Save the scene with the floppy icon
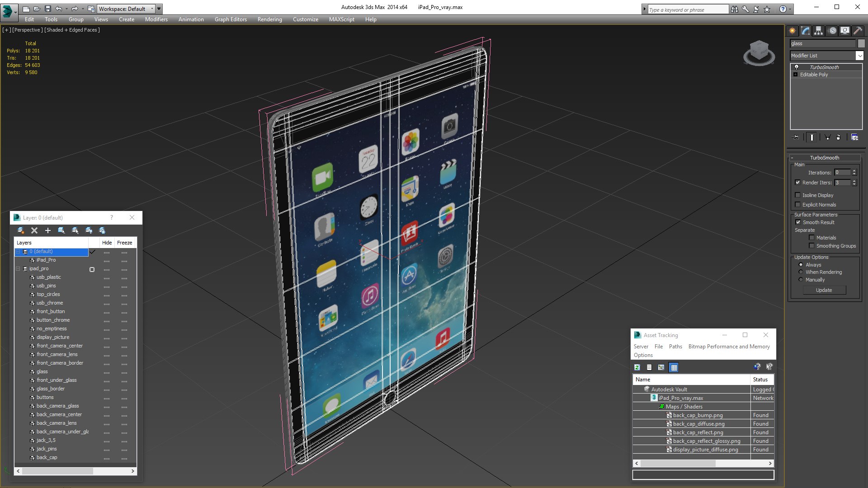The image size is (868, 488). (x=47, y=9)
